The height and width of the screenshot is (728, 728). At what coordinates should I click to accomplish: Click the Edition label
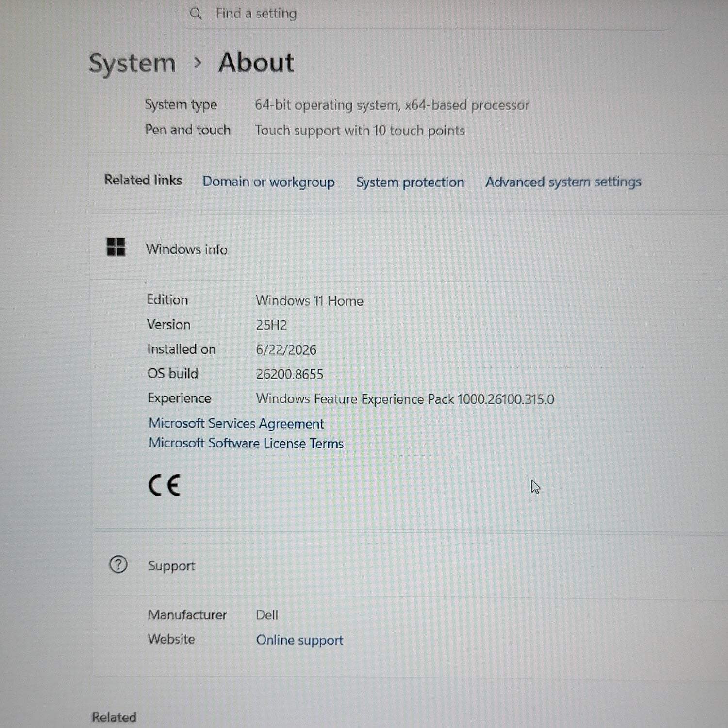[167, 300]
